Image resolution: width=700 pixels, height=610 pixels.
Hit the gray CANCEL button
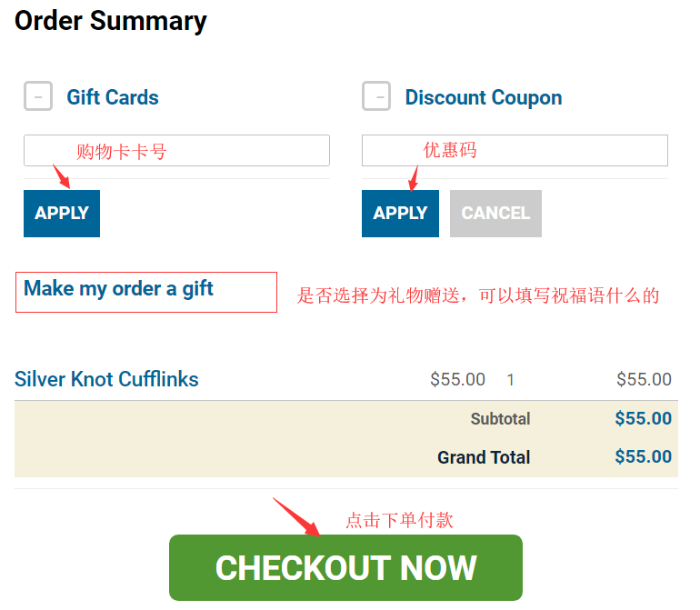(x=495, y=214)
